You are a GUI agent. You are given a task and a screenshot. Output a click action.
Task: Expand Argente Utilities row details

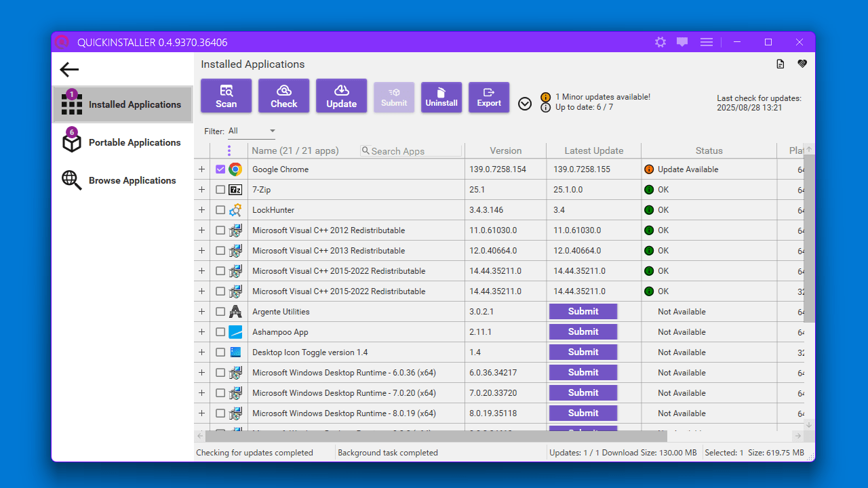pyautogui.click(x=201, y=312)
